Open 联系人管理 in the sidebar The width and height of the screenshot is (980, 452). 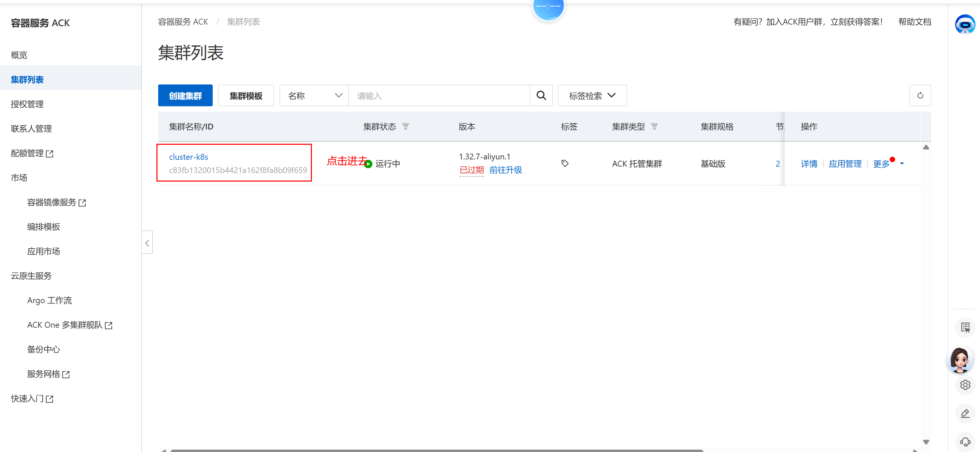(x=31, y=128)
